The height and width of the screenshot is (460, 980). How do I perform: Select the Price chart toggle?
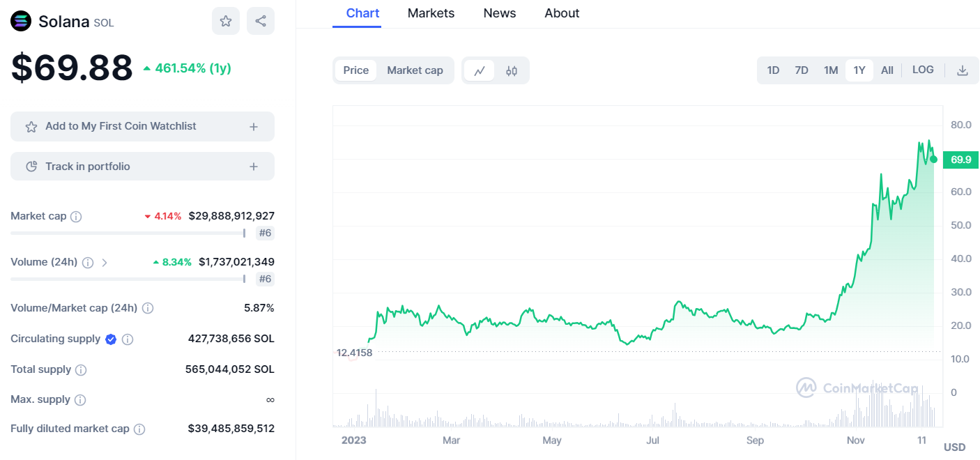click(356, 70)
